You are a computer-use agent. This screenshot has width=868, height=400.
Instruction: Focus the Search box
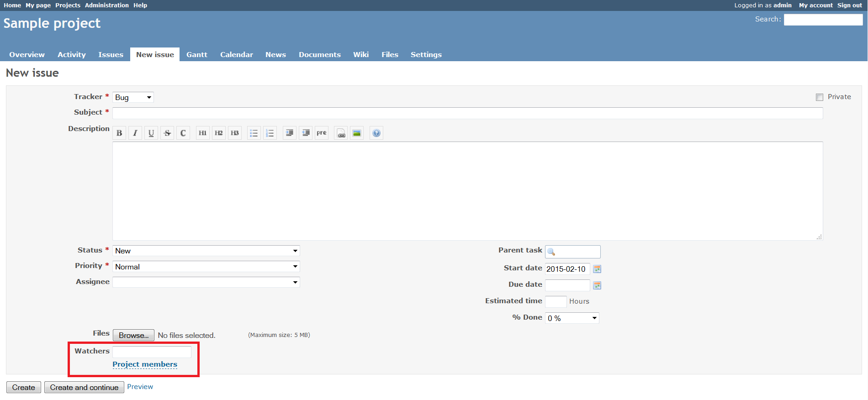[x=823, y=20]
